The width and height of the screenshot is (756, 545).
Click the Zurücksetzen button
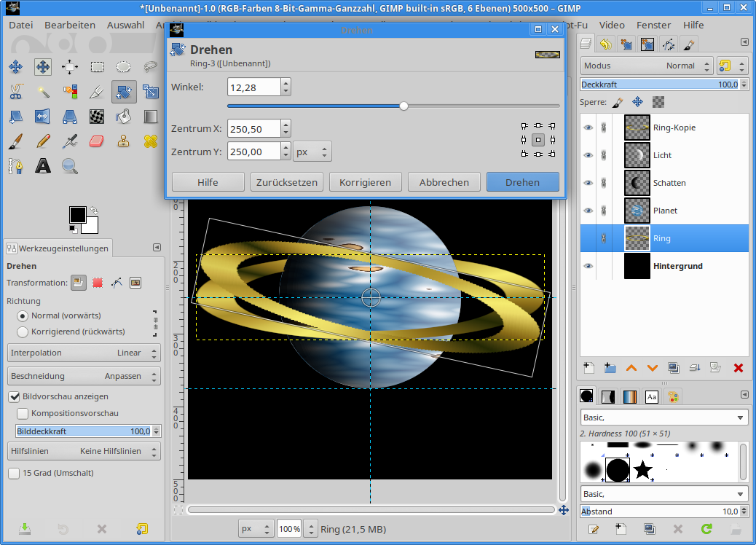[286, 182]
